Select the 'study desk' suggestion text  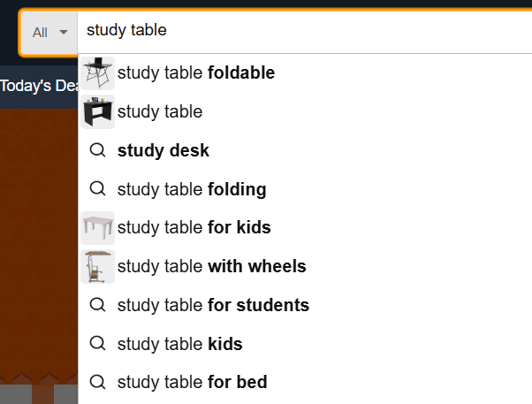click(163, 150)
